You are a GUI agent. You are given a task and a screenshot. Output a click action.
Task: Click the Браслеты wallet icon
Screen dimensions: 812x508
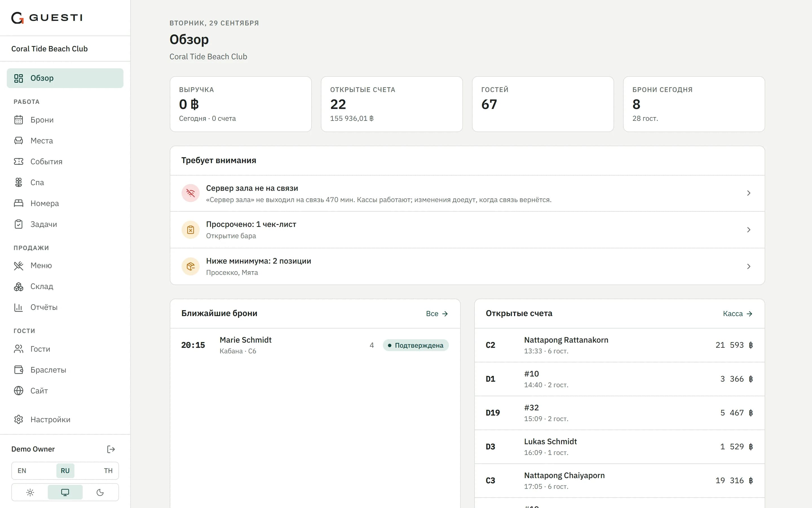coord(18,370)
